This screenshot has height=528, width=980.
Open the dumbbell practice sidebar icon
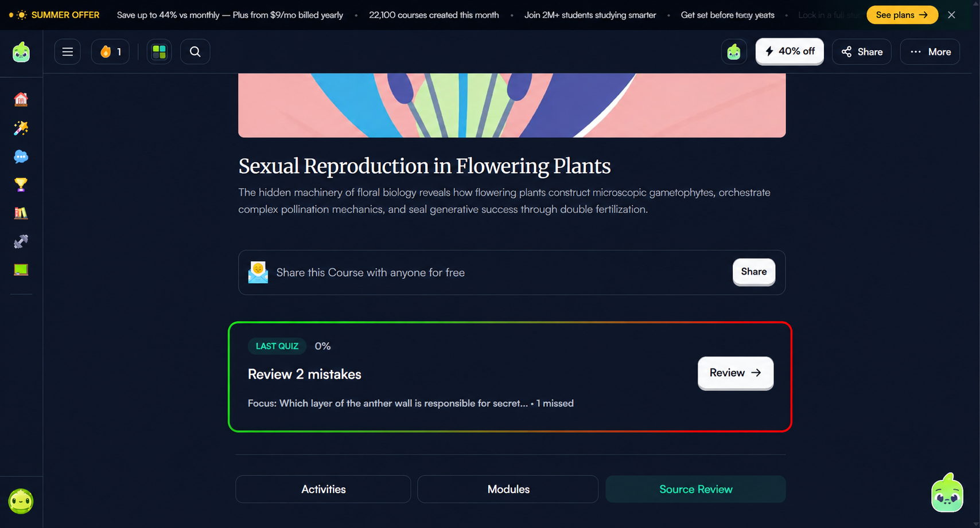click(21, 241)
